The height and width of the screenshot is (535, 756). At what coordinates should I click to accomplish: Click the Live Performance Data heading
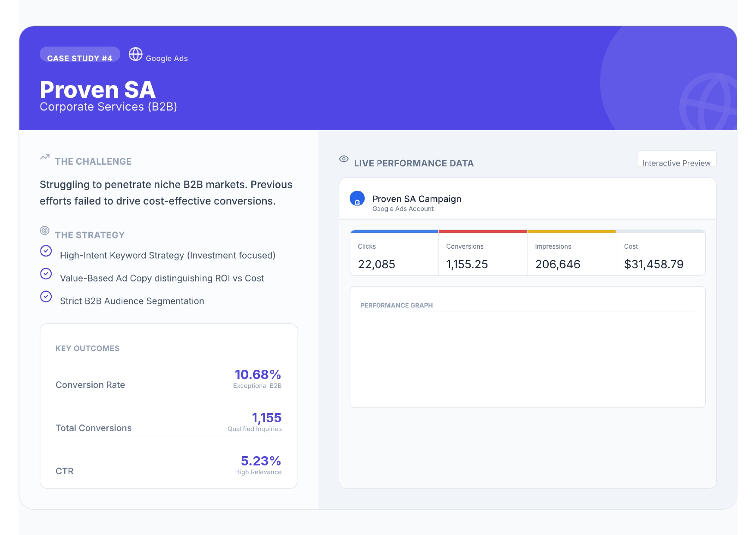[x=414, y=163]
